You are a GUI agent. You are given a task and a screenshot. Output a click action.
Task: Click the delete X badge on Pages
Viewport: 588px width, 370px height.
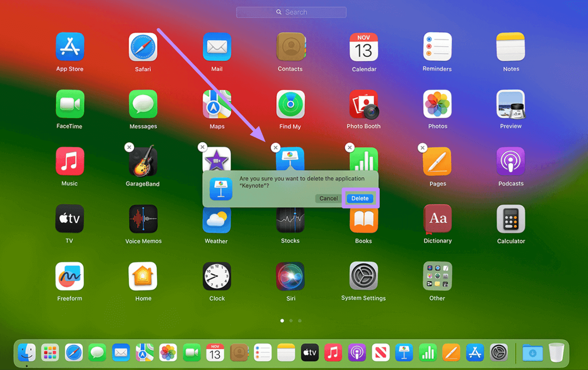[x=422, y=147]
